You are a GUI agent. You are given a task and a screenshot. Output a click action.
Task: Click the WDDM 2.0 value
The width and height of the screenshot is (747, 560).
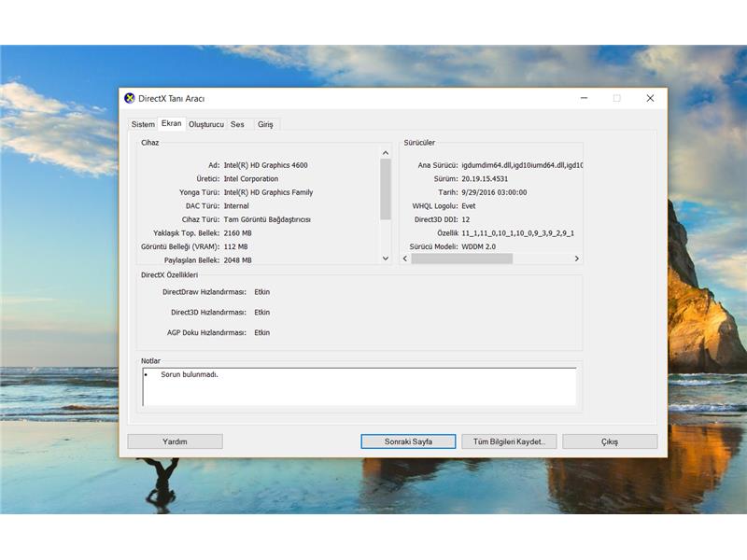click(x=478, y=246)
